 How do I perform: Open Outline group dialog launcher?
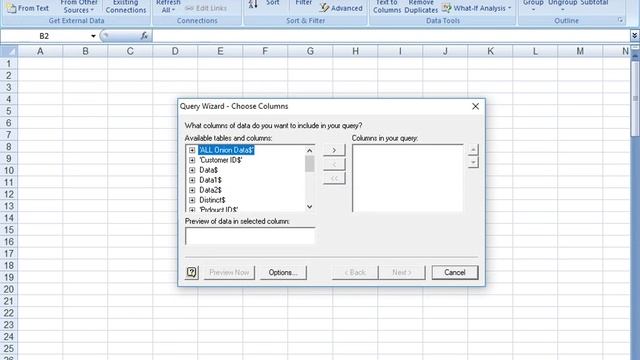[620, 20]
